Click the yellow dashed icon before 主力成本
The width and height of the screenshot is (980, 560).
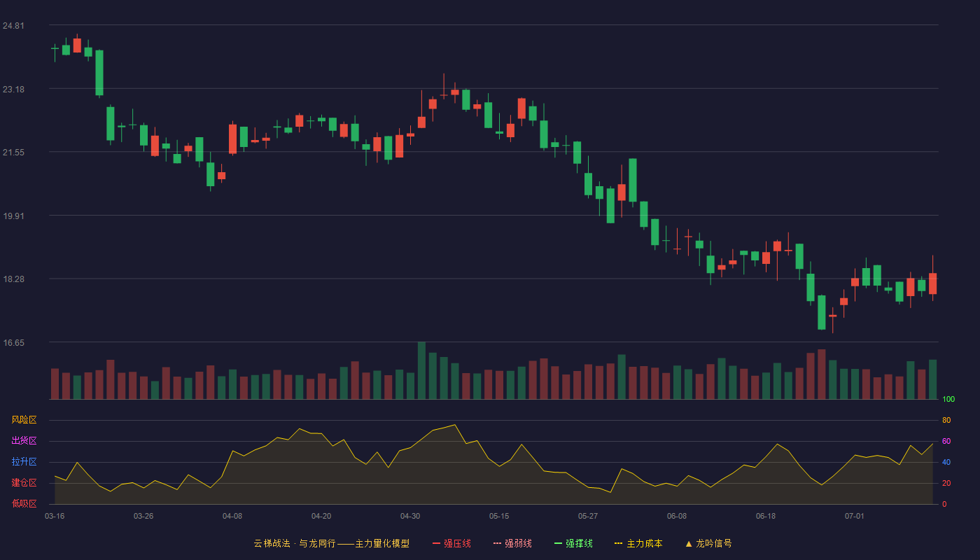pyautogui.click(x=618, y=543)
